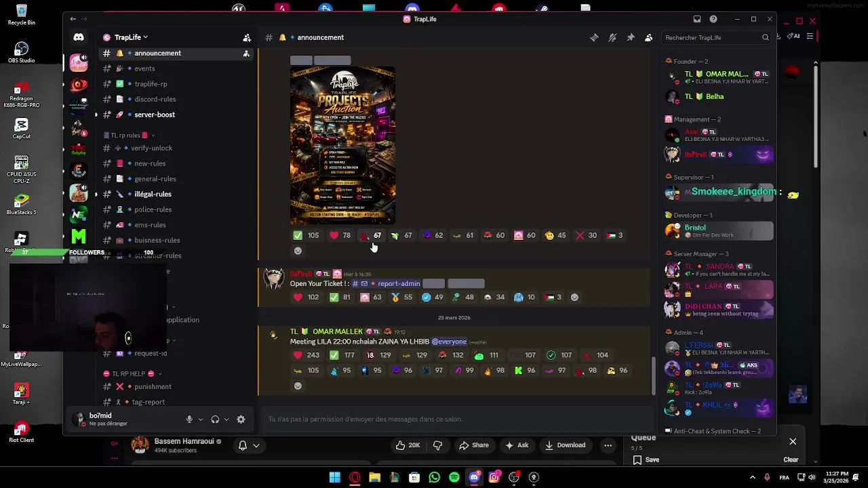
Task: Toggle heart reaction showing 243
Action: coord(305,355)
